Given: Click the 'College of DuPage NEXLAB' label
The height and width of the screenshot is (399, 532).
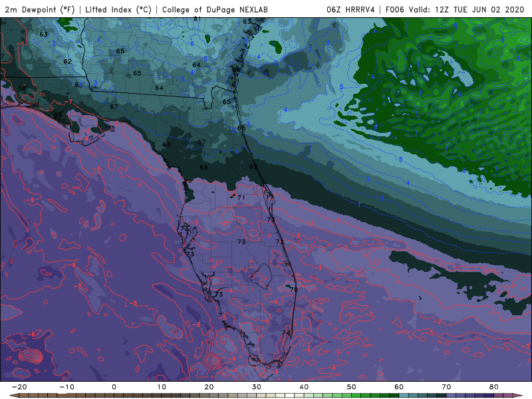Looking at the screenshot, I should point(215,9).
